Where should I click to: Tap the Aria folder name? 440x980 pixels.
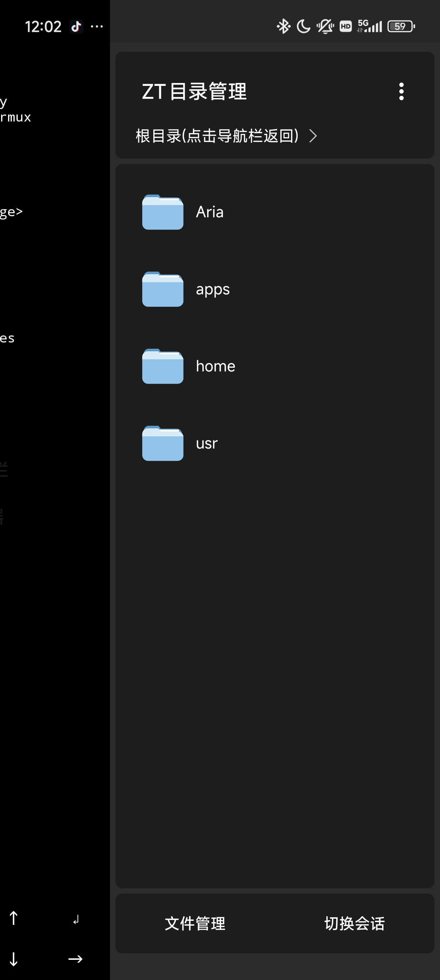pos(210,212)
